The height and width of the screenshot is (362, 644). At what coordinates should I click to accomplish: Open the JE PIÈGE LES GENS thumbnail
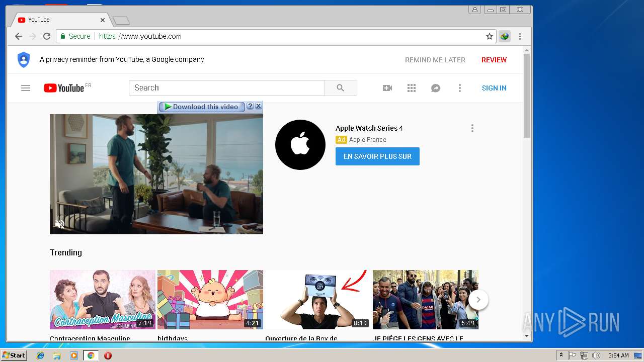coord(426,300)
